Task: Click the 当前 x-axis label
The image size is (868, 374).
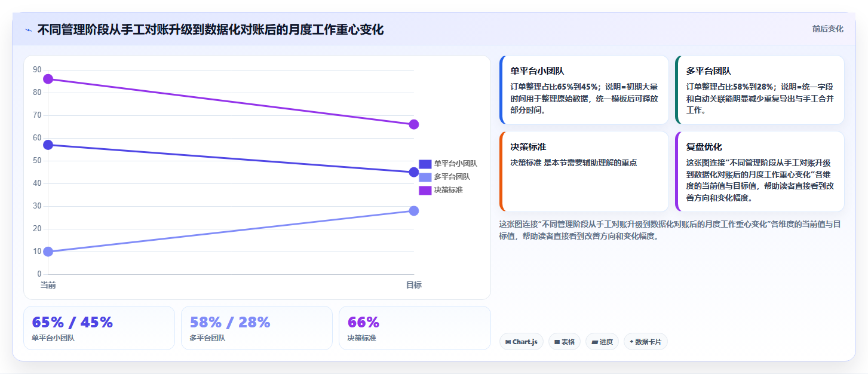Action: pyautogui.click(x=48, y=285)
